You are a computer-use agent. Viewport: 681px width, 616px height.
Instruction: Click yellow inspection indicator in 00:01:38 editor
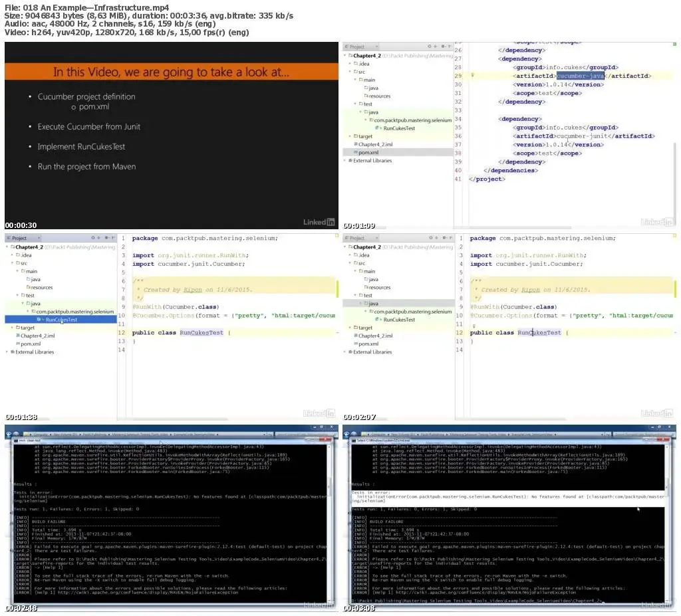337,236
